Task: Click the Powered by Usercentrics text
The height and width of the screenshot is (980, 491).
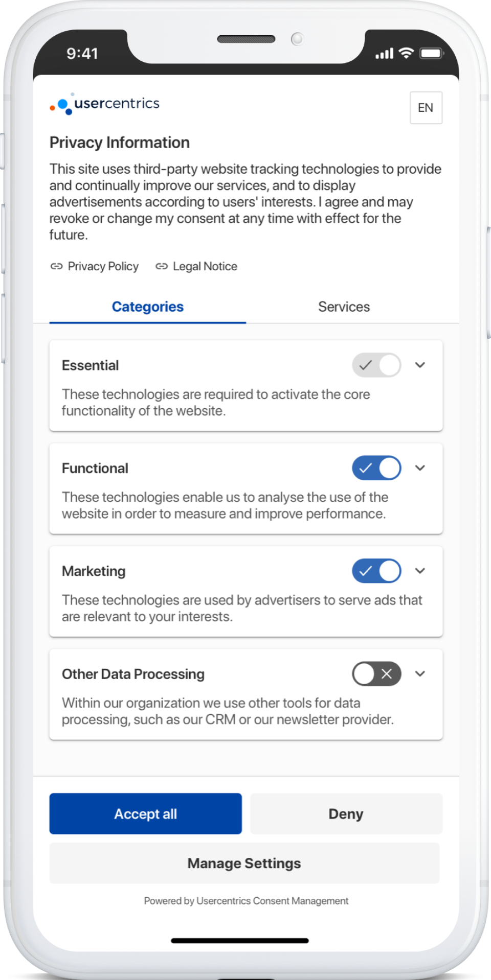Action: [x=245, y=901]
